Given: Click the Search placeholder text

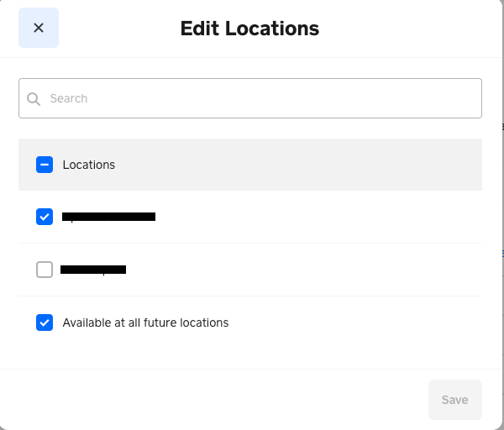Looking at the screenshot, I should click(69, 98).
